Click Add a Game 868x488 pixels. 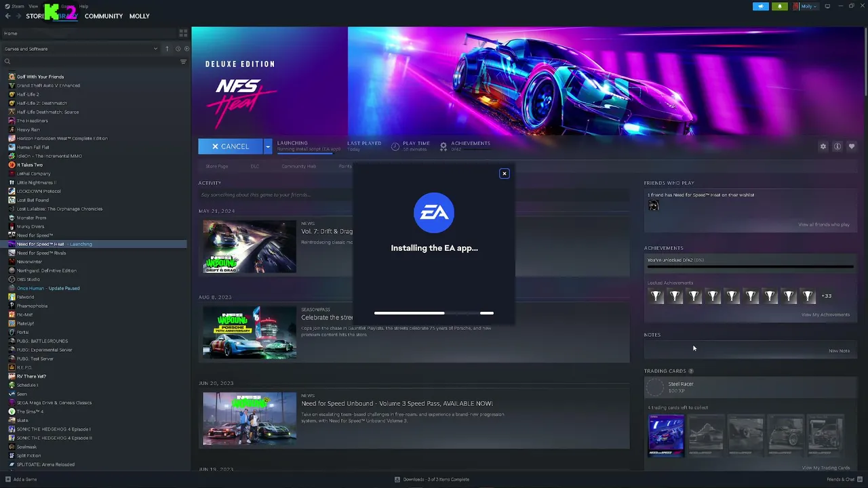25,479
